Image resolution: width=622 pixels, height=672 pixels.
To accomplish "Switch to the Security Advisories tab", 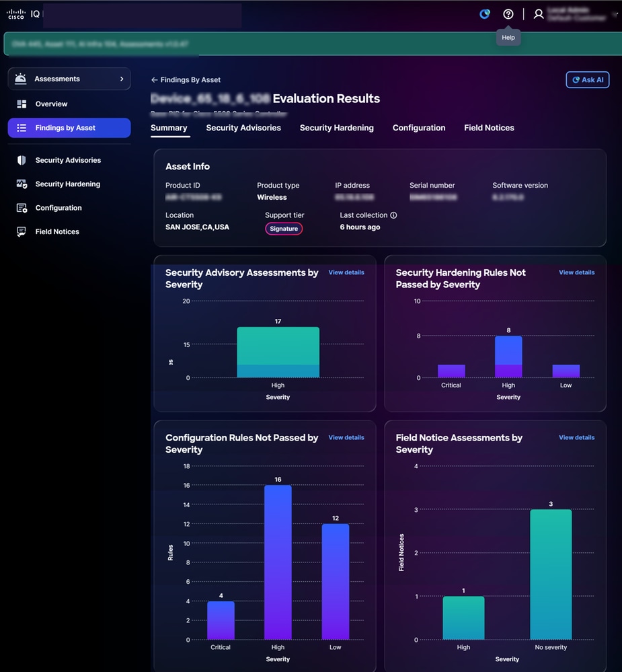I will pos(243,128).
